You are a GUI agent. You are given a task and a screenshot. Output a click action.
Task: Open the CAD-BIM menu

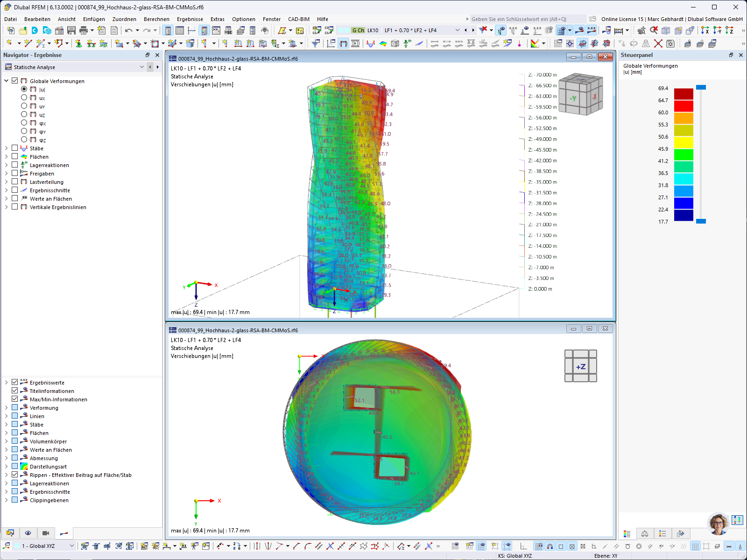[299, 19]
